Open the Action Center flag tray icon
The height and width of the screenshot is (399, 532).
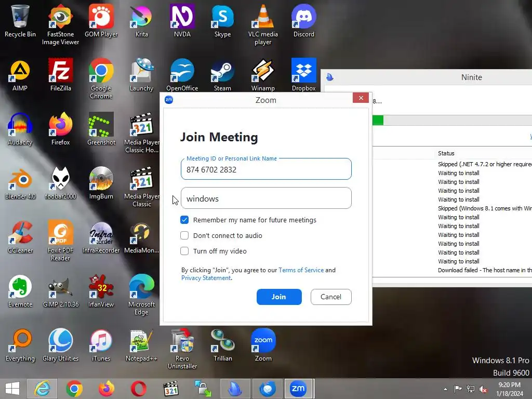458,389
